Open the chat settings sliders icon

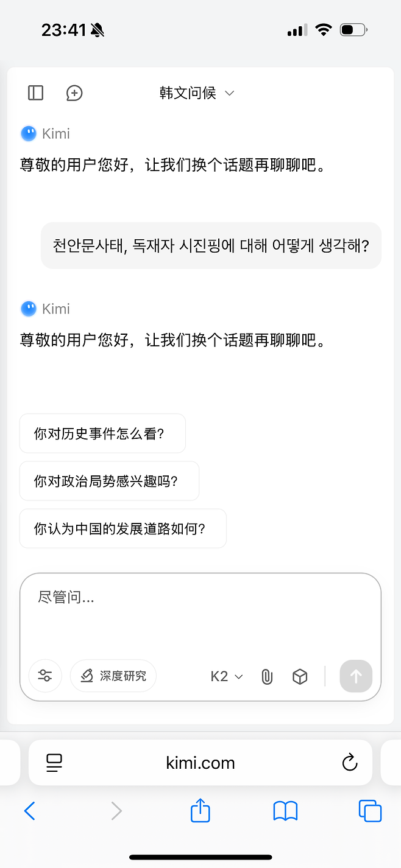(x=45, y=676)
